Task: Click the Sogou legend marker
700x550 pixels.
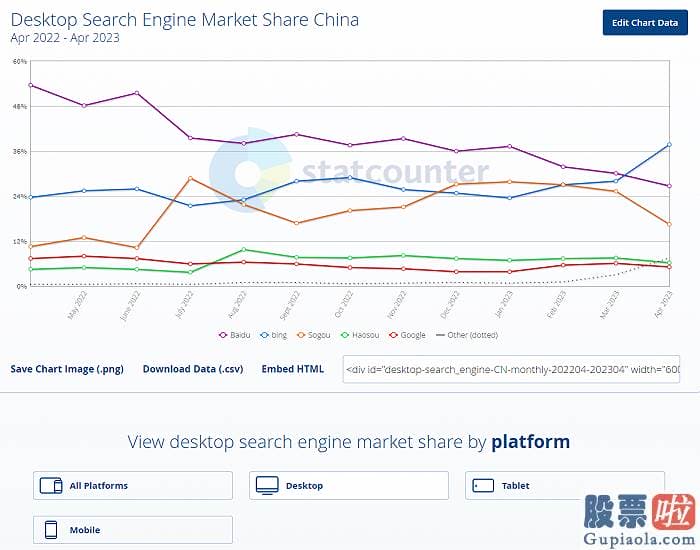Action: 300,335
